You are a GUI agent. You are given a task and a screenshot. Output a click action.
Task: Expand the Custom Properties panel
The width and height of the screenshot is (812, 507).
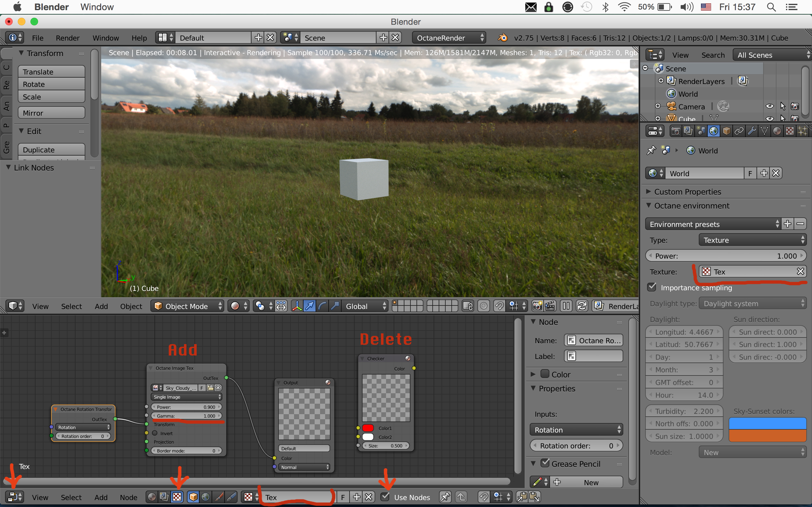pyautogui.click(x=687, y=191)
